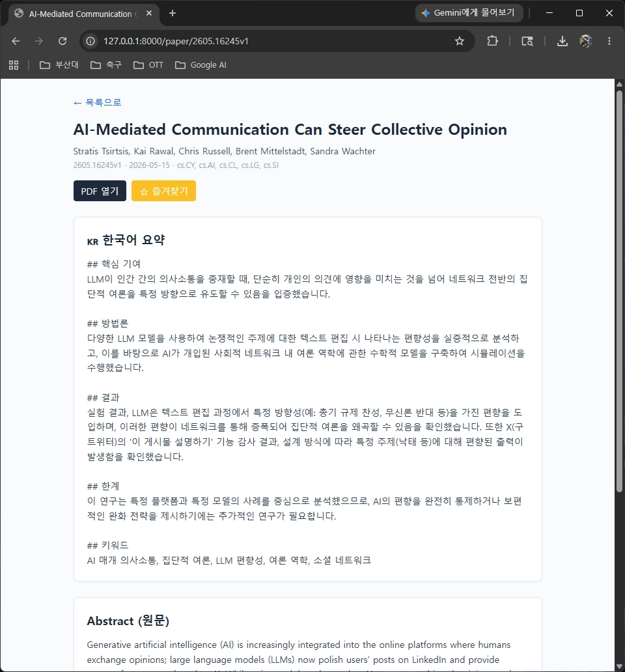Open the 부산대 bookmark folder
625x672 pixels.
[x=59, y=65]
